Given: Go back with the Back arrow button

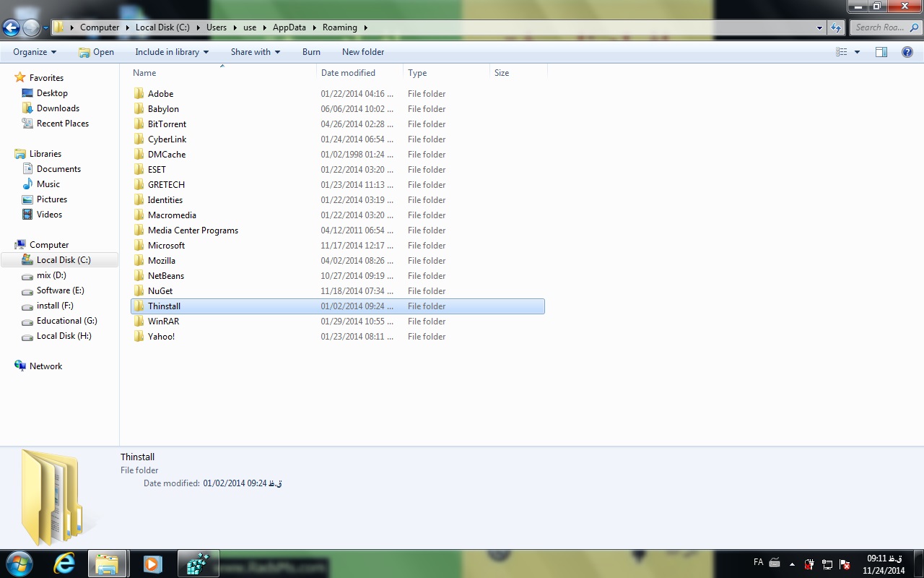Looking at the screenshot, I should (11, 28).
